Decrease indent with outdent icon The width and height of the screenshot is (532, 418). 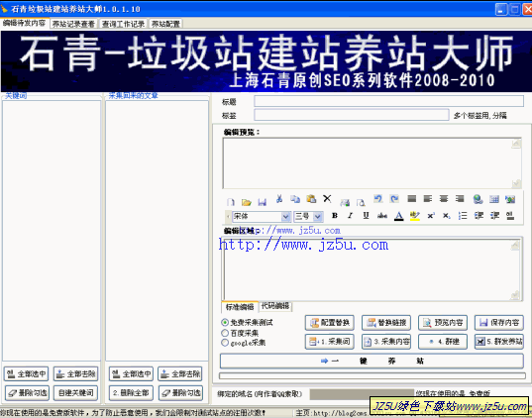click(479, 216)
